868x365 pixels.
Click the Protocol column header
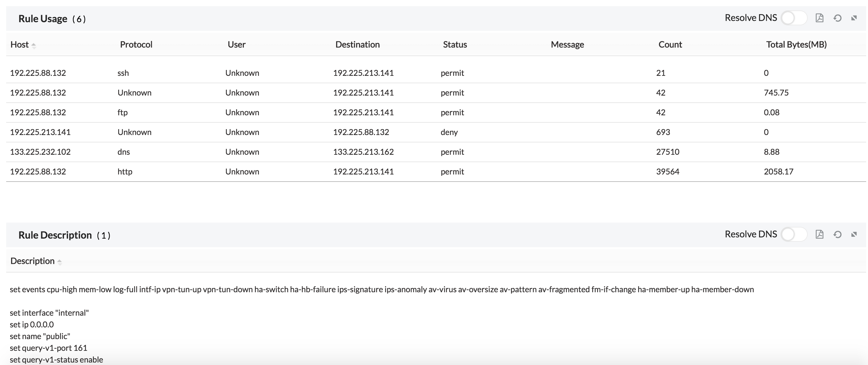pyautogui.click(x=136, y=44)
